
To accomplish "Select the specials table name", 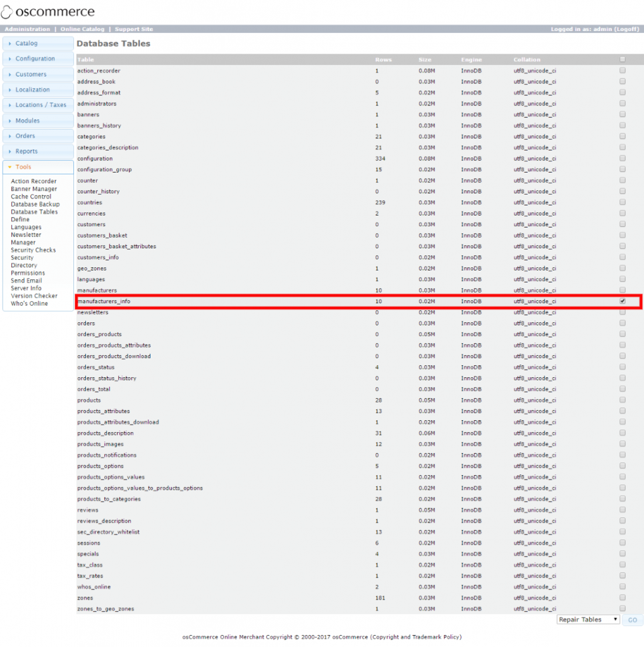I will [88, 553].
